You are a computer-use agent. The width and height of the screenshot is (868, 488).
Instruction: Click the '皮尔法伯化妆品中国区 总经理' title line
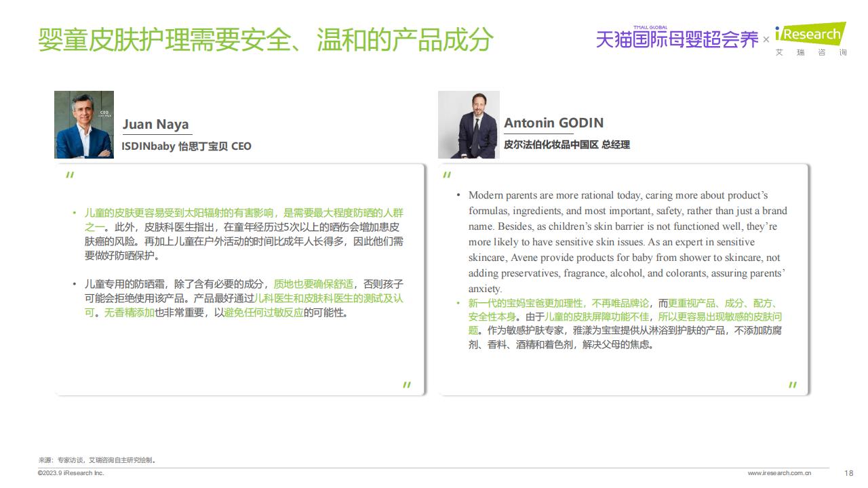pos(567,144)
